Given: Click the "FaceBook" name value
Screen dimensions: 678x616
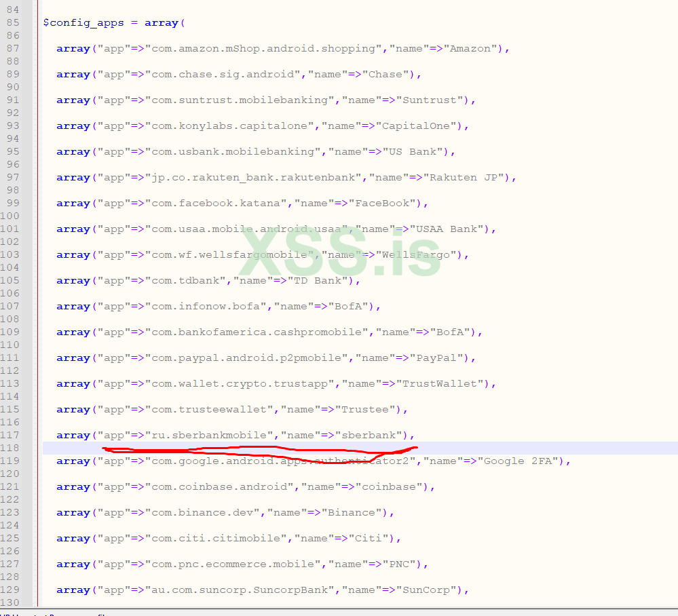Looking at the screenshot, I should (x=382, y=203).
